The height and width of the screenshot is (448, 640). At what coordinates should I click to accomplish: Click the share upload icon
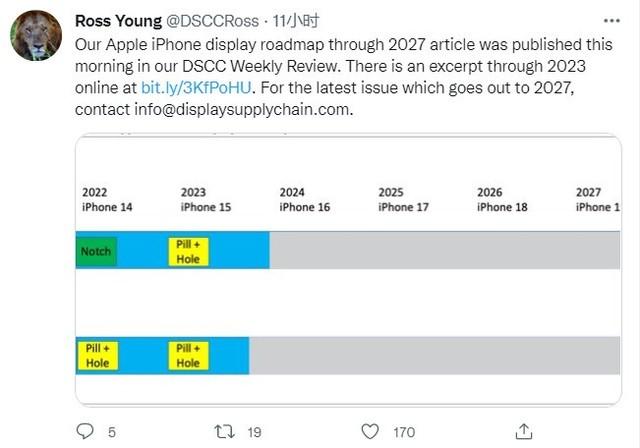[x=524, y=431]
